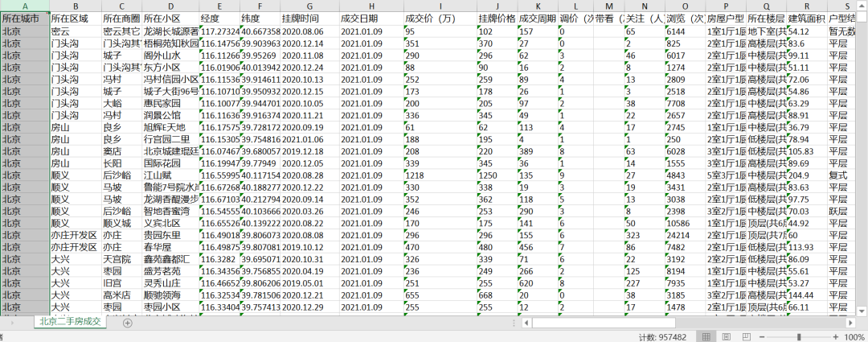Click vertical scrollbar down arrow
868x342 pixels.
point(862,311)
